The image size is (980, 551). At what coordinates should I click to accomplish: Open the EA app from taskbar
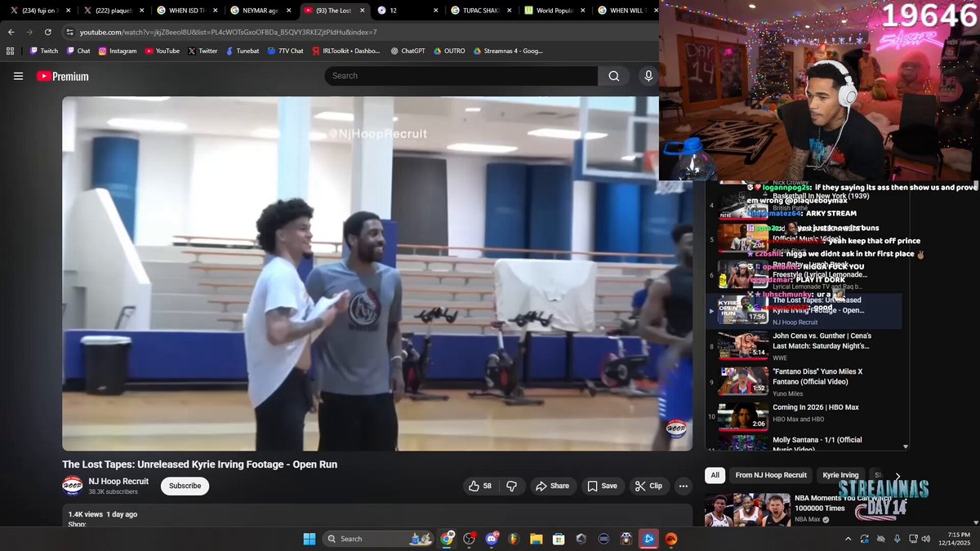670,539
